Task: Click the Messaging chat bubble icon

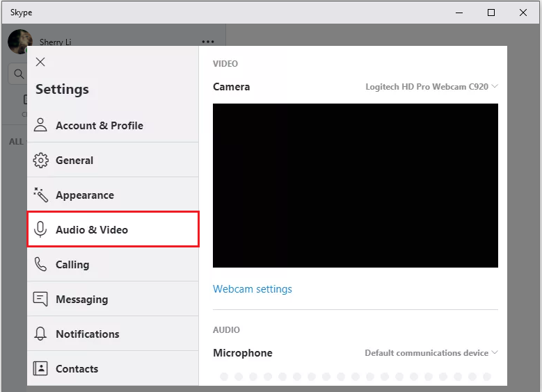Action: point(40,299)
